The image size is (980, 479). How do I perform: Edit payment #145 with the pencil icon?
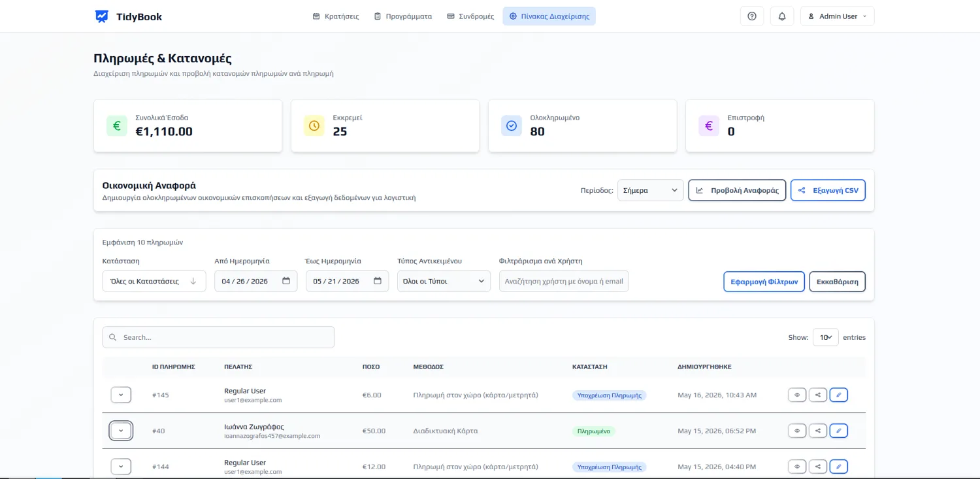click(x=839, y=395)
